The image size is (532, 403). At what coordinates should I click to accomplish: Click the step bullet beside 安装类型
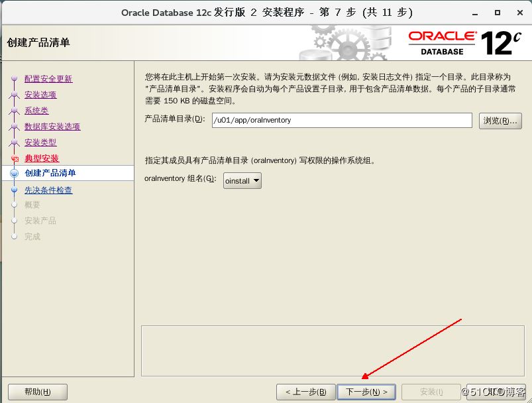(x=15, y=143)
